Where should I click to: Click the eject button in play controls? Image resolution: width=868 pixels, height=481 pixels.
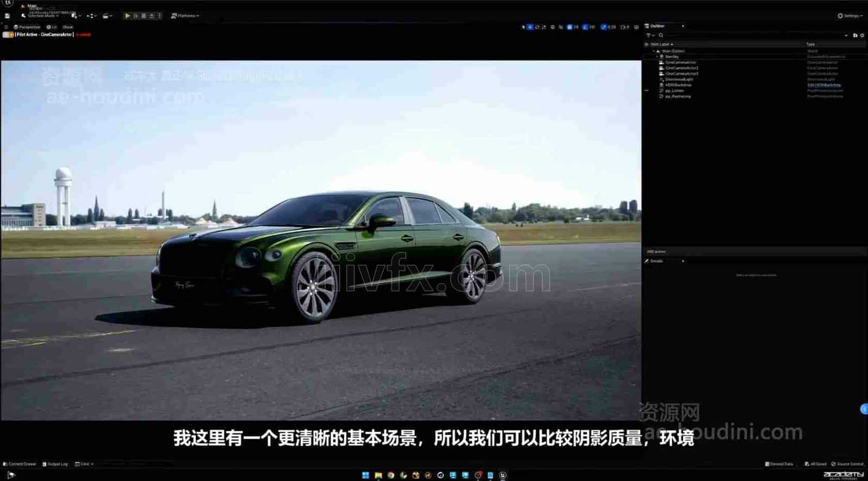click(151, 16)
